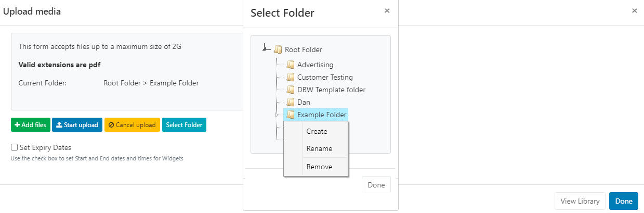
Task: Click the 'Current Folder:' label
Action: coord(43,83)
